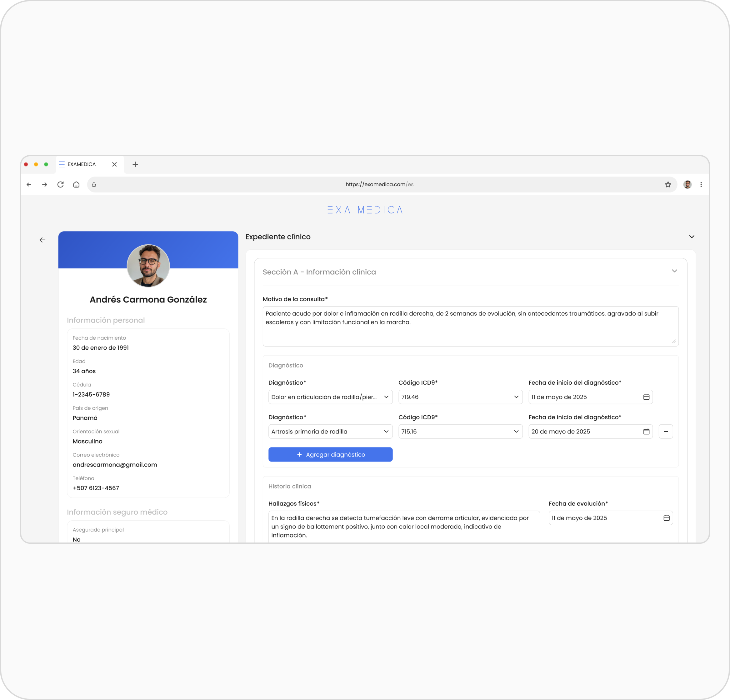Reload the page
The width and height of the screenshot is (730, 700).
(60, 184)
